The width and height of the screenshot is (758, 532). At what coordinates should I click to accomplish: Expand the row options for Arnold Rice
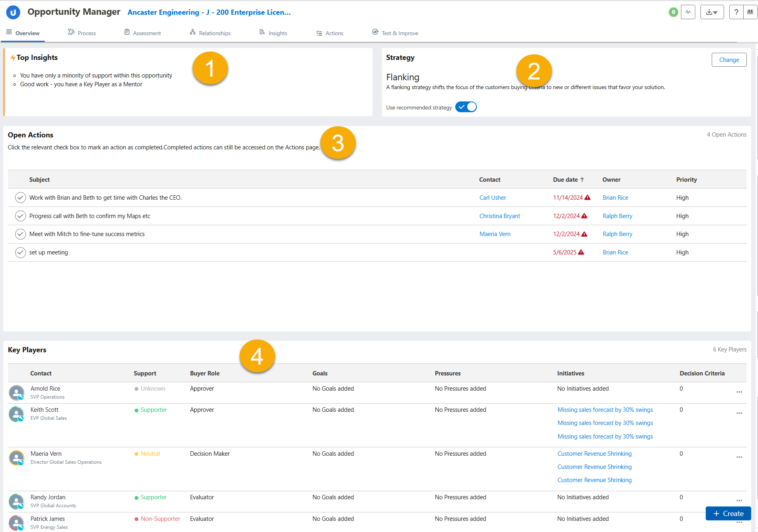(x=739, y=392)
